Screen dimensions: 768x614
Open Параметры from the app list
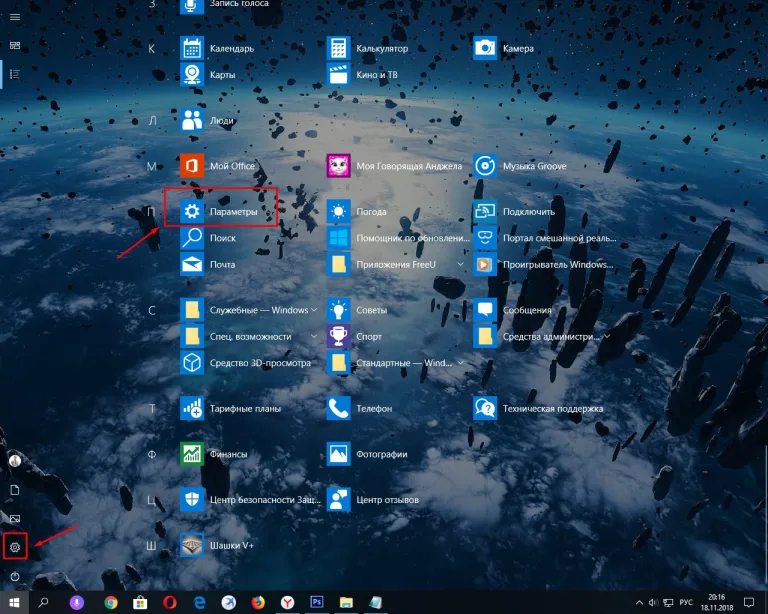point(218,212)
